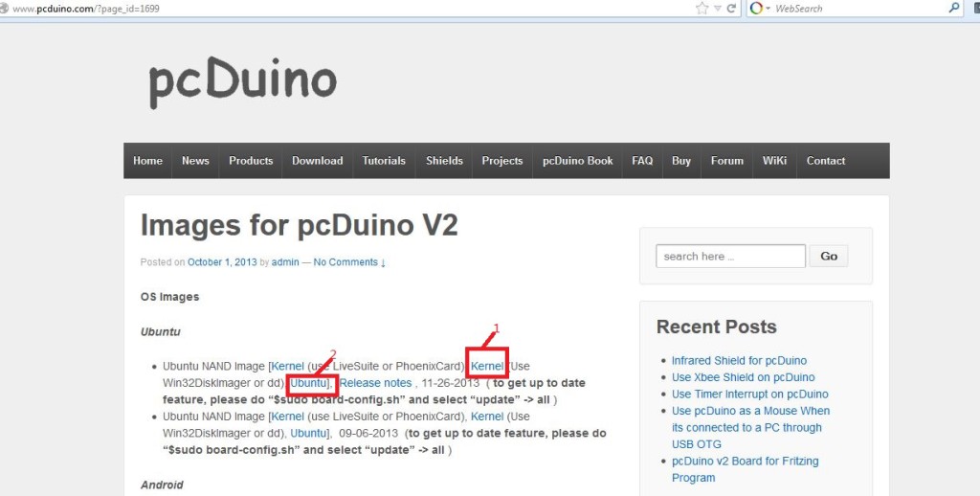Click the Ubuntu section heading
The image size is (980, 496).
161,331
